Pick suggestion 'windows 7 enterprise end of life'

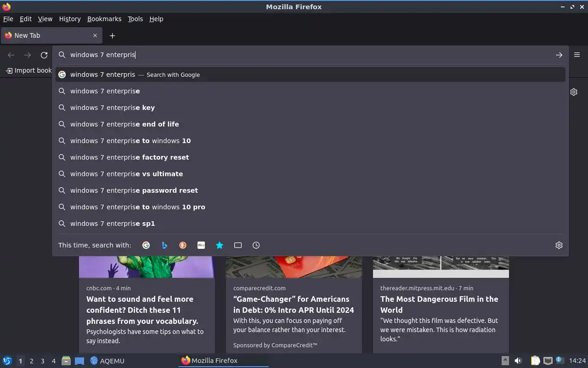(311, 124)
